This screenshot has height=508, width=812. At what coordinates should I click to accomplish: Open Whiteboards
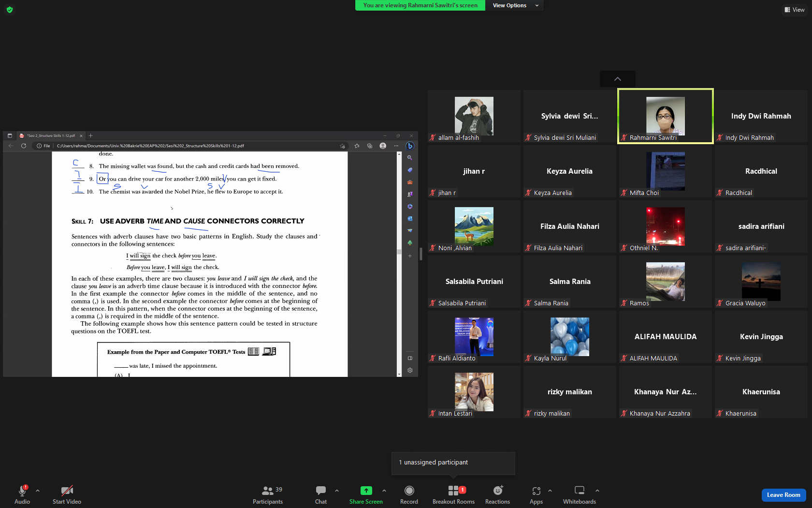[x=580, y=494]
